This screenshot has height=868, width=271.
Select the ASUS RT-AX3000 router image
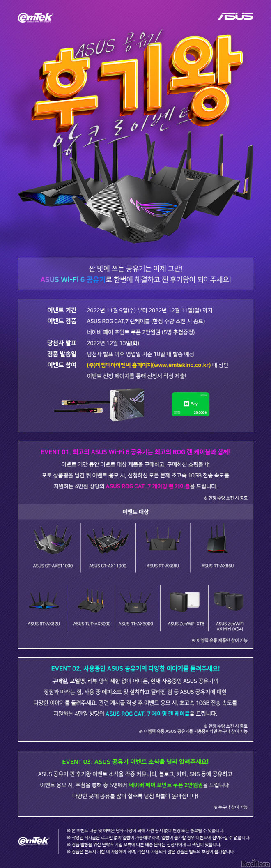(x=135, y=602)
